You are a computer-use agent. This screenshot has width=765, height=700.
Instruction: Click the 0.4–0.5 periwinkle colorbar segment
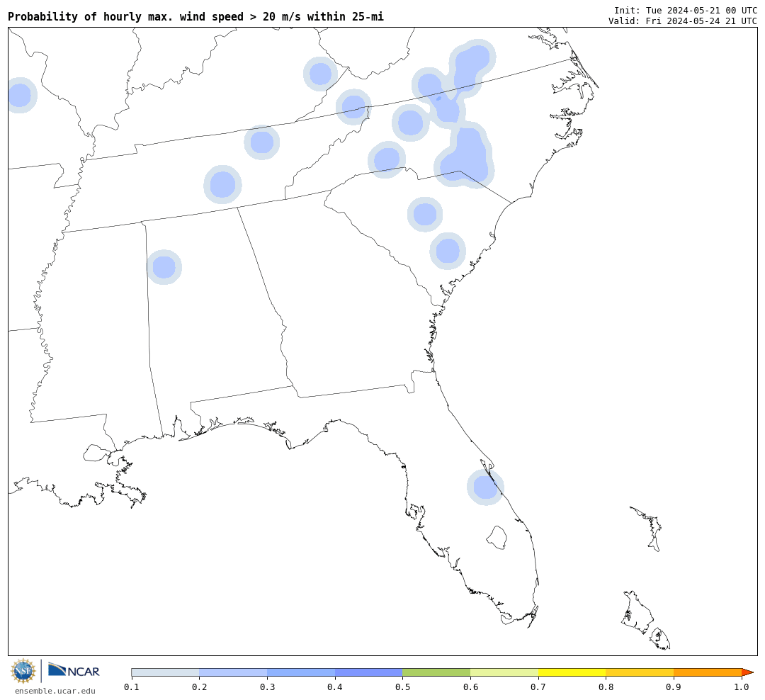point(369,672)
